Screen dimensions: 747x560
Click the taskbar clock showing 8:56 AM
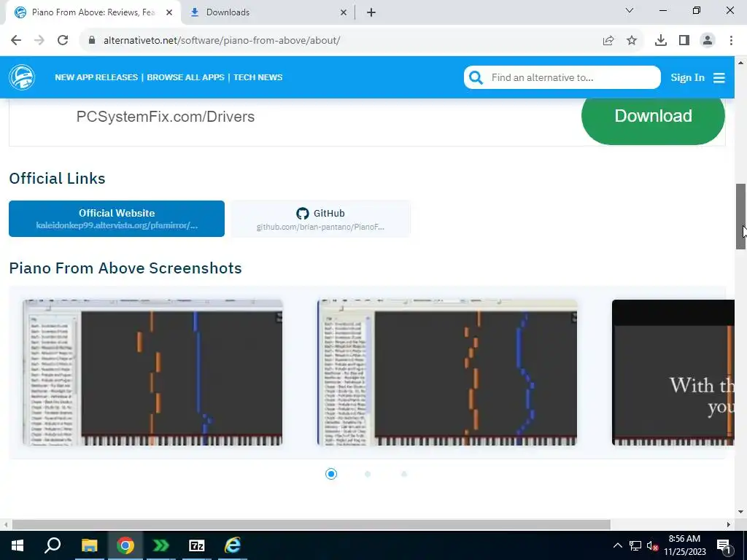[x=684, y=545]
